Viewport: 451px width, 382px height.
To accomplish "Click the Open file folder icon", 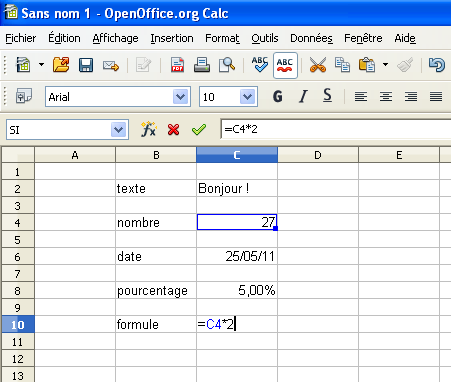I will pos(61,65).
